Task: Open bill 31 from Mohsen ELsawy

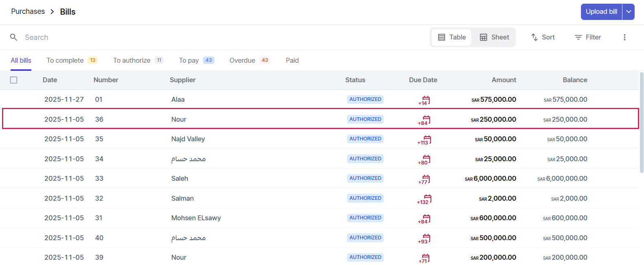Action: [x=196, y=218]
